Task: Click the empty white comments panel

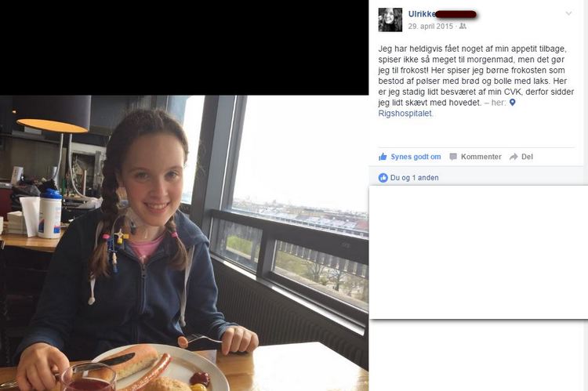Action: (x=478, y=252)
